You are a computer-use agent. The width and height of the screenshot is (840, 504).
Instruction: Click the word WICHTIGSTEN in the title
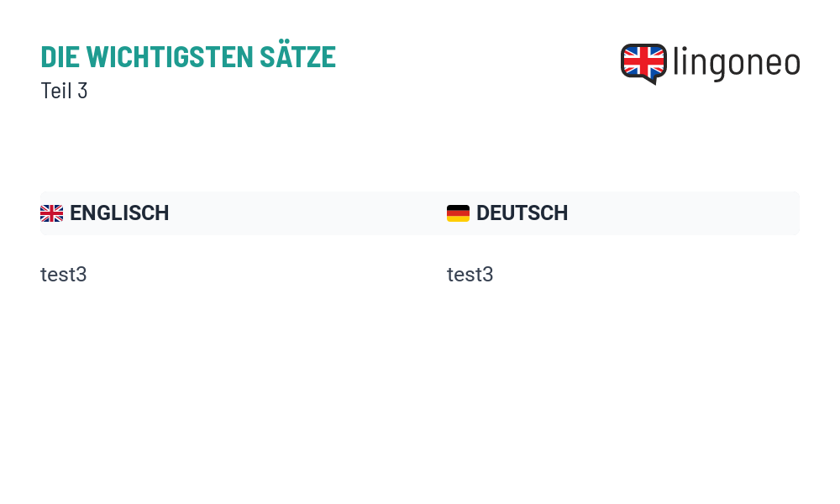[x=170, y=57]
